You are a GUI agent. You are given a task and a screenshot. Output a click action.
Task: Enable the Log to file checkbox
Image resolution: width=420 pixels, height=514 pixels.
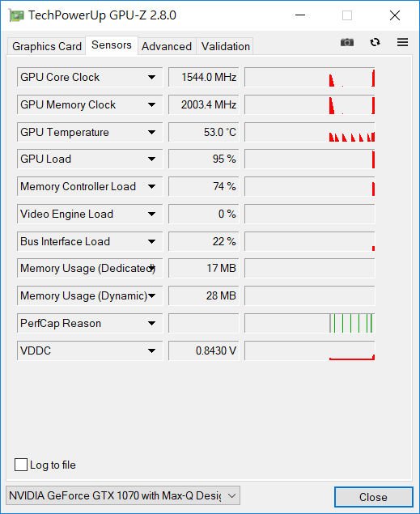point(21,465)
